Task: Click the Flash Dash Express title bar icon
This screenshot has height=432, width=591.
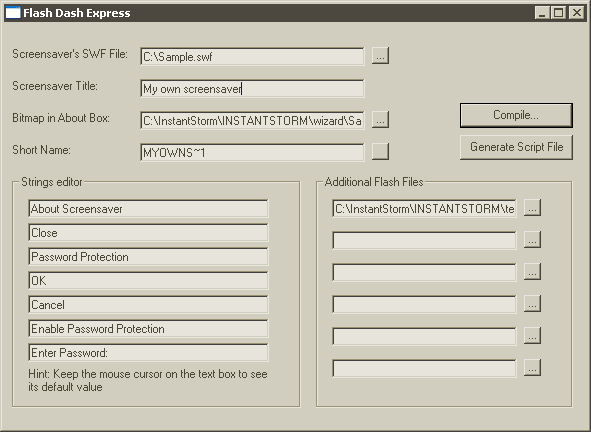Action: [x=13, y=13]
